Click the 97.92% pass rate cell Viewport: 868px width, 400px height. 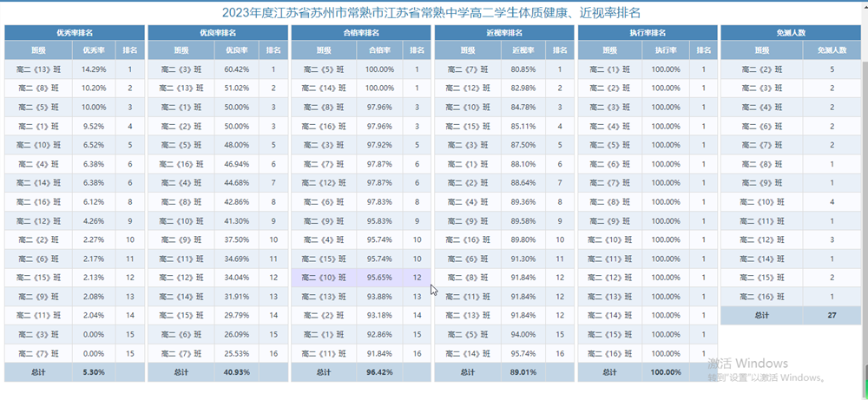click(380, 145)
